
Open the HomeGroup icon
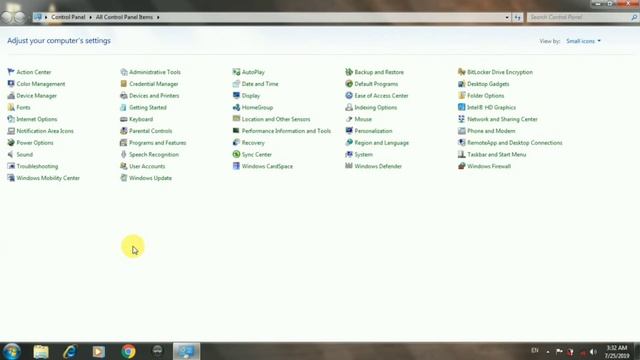(236, 107)
